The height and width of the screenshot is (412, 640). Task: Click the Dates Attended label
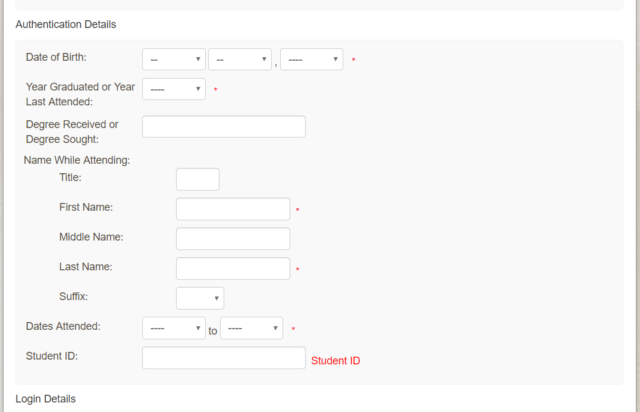tap(70, 326)
